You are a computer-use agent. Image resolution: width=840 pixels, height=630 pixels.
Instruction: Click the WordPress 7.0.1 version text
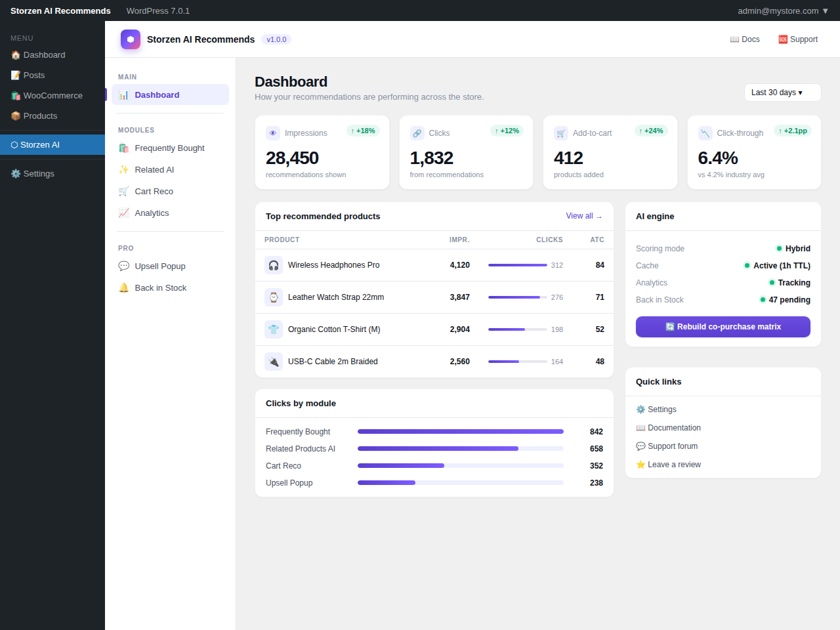click(x=158, y=10)
